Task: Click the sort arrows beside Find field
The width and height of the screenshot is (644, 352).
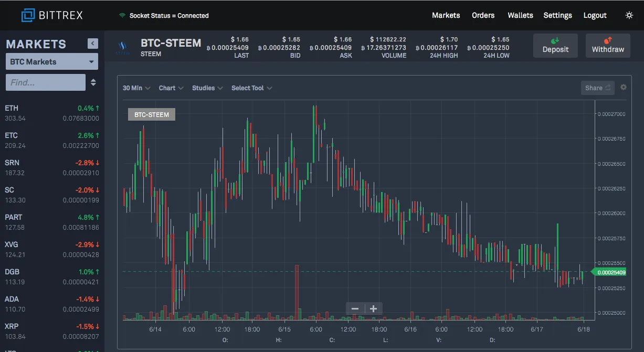Action: click(93, 82)
